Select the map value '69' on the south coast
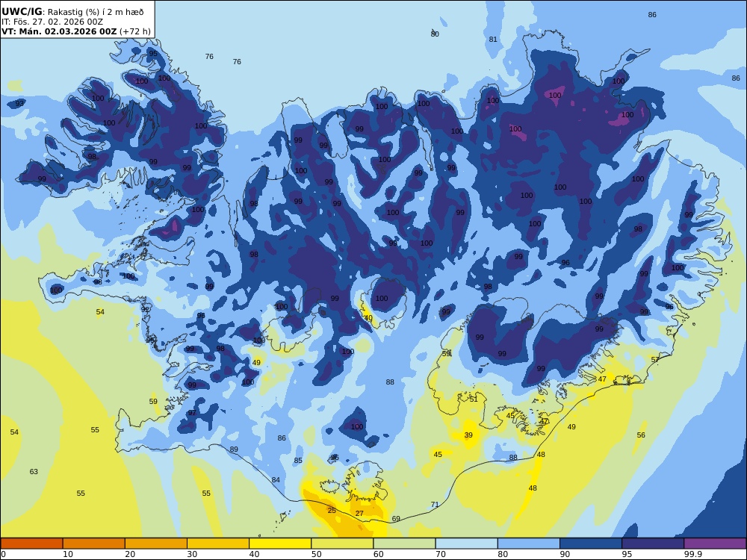The width and height of the screenshot is (747, 560). pyautogui.click(x=396, y=519)
